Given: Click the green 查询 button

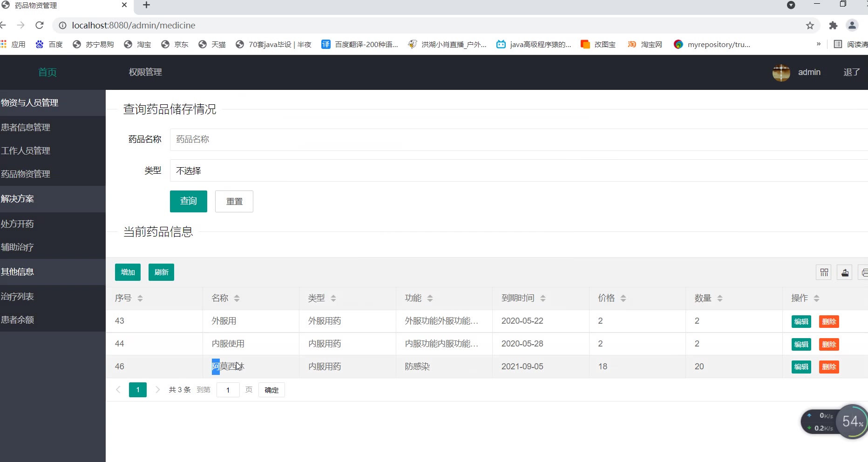Looking at the screenshot, I should coord(188,201).
